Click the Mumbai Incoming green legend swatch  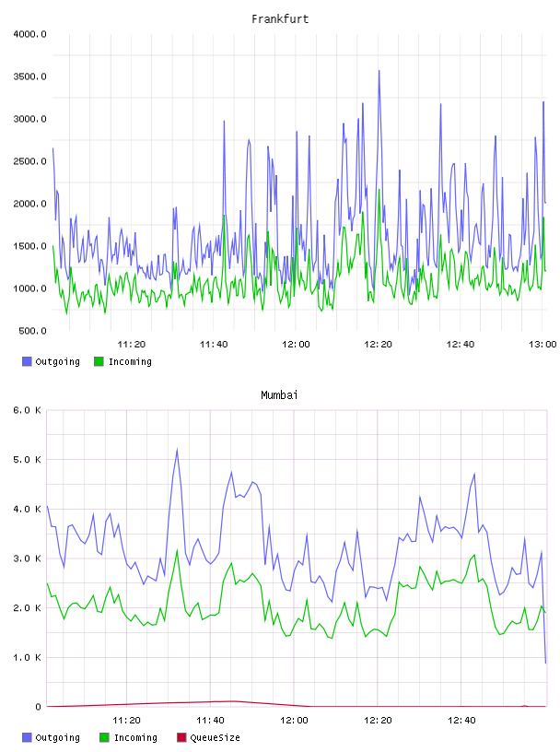pyautogui.click(x=104, y=737)
